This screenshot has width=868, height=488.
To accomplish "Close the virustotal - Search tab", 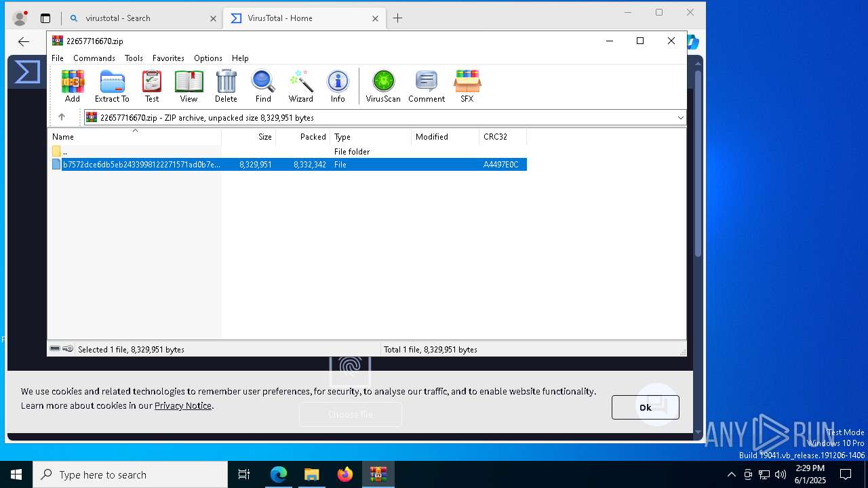I will point(213,18).
